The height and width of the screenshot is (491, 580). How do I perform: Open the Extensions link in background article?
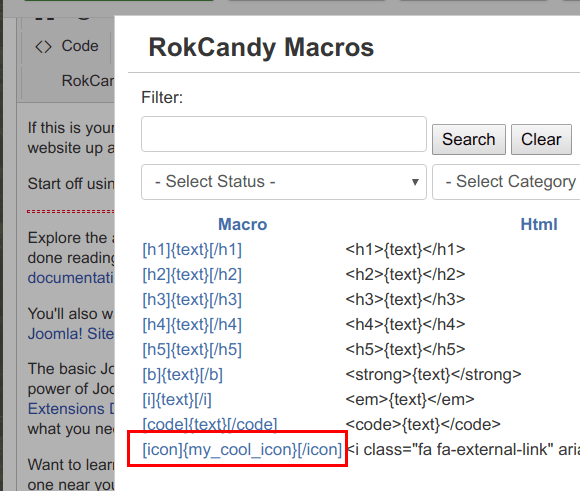71,409
